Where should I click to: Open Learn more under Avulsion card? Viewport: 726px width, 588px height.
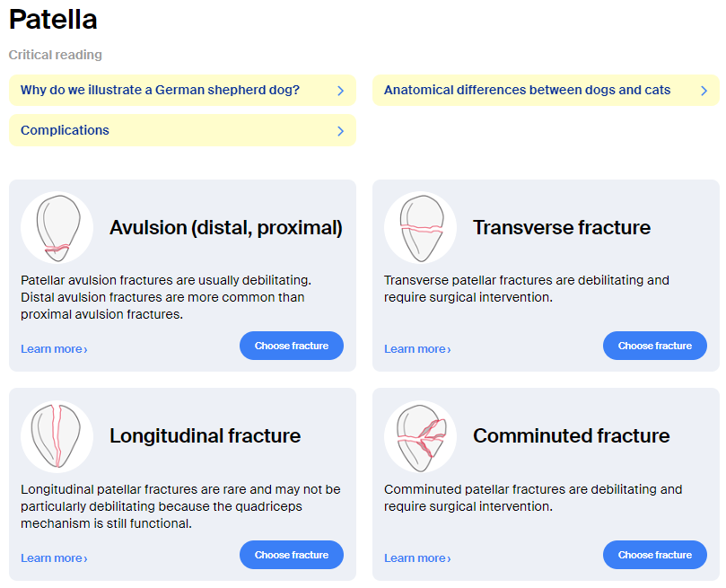(x=54, y=349)
